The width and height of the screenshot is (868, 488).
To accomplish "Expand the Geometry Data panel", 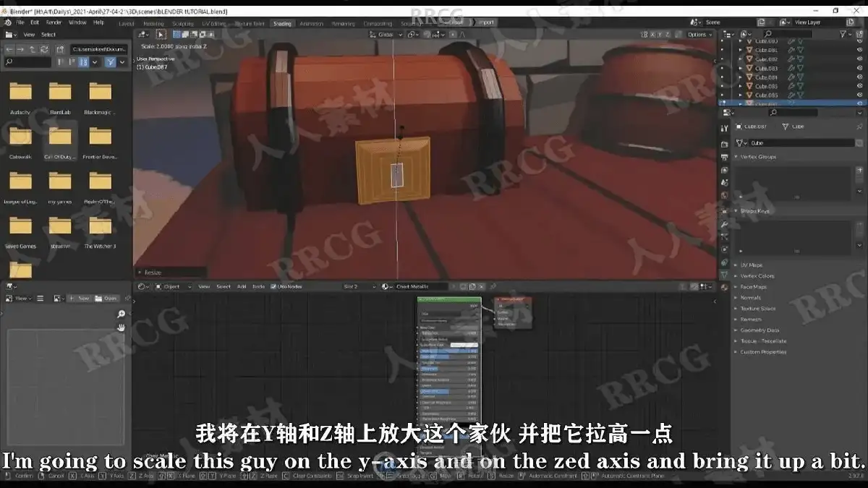I will point(759,330).
